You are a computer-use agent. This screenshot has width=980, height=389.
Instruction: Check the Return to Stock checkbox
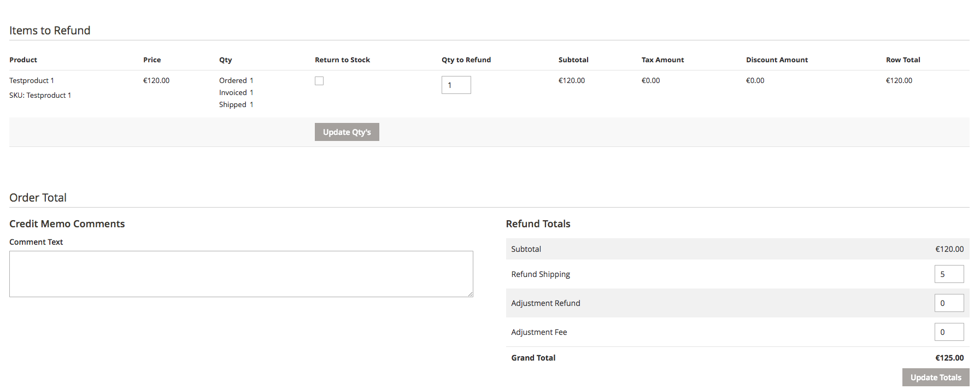tap(319, 81)
